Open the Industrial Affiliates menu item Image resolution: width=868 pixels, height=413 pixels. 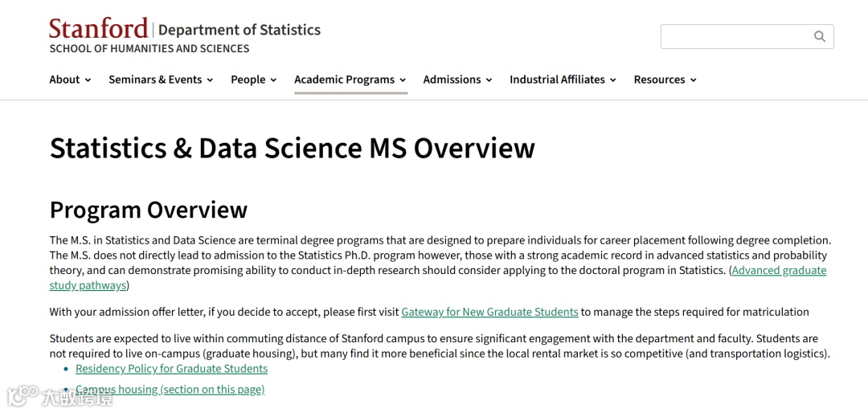[x=557, y=80]
